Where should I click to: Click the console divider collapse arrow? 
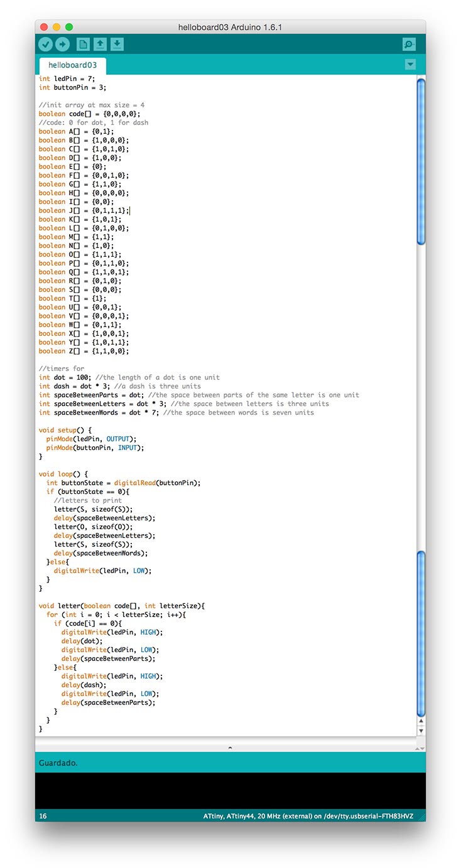(230, 747)
